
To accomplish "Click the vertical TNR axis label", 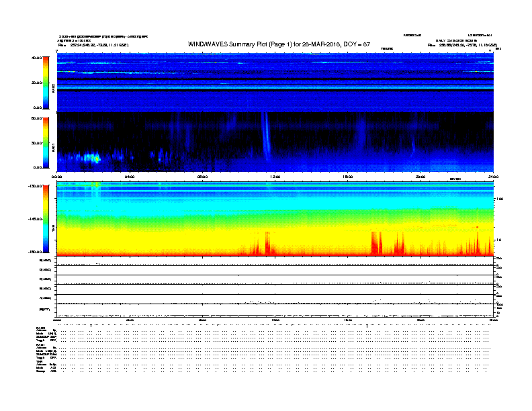I will [53, 230].
